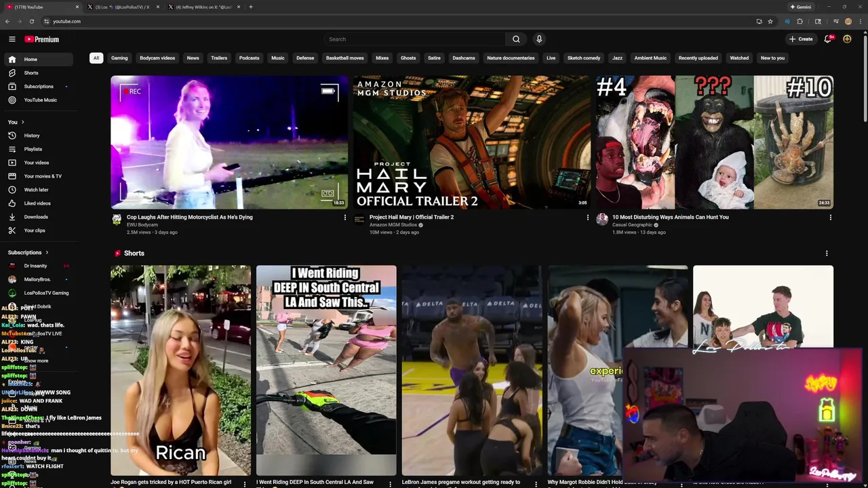
Task: Select the Podcasts filter chip
Action: pos(249,58)
